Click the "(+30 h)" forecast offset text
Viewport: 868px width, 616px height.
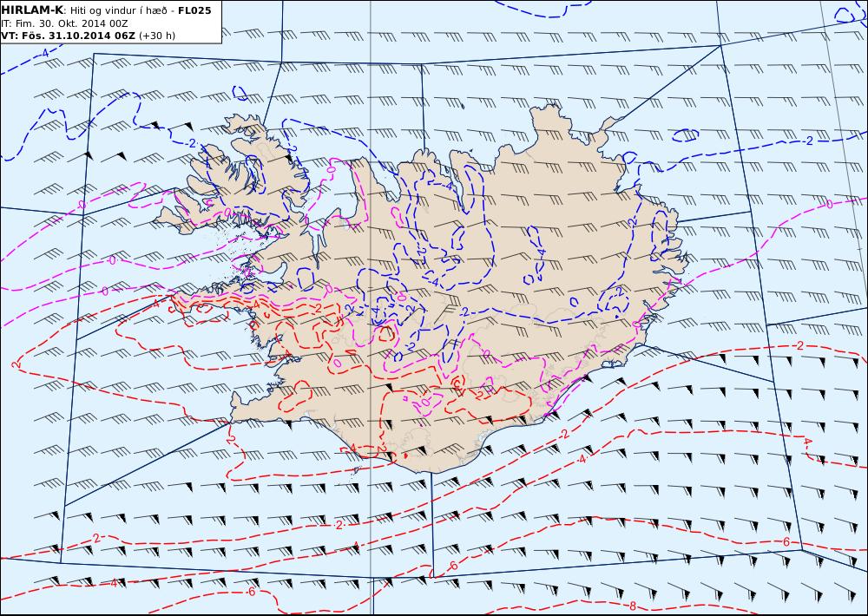156,36
